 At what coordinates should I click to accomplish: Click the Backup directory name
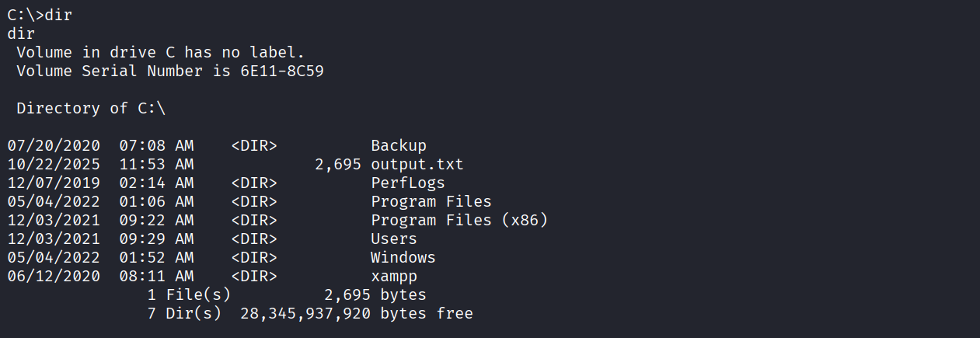coord(398,145)
